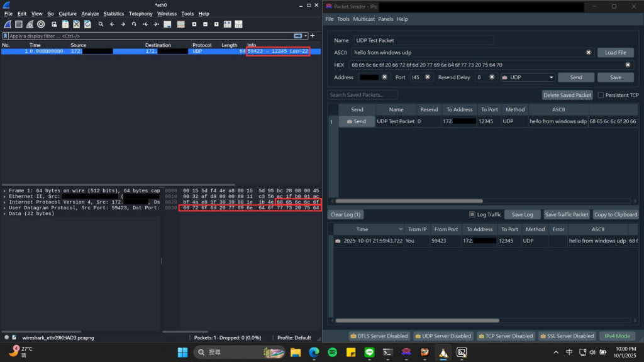Jump to the first packet
Image resolution: width=644 pixels, height=362 pixels.
[145, 25]
